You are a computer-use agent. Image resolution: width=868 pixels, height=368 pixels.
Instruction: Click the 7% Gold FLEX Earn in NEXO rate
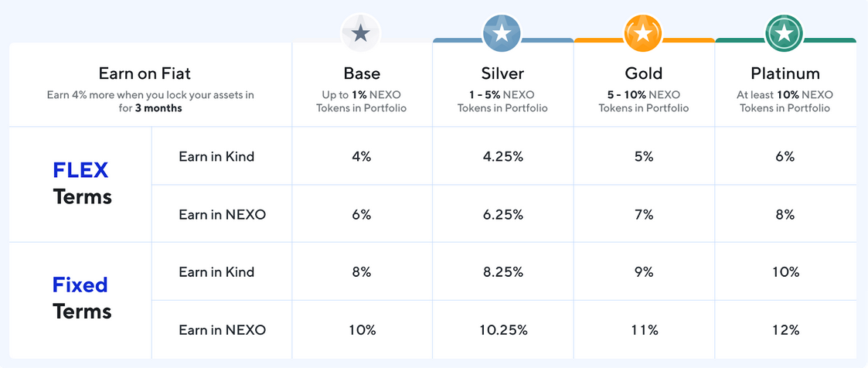tap(644, 214)
